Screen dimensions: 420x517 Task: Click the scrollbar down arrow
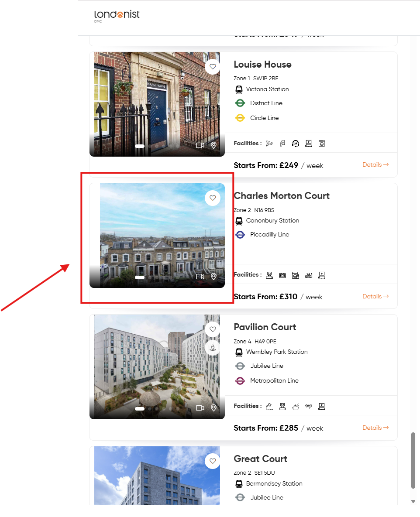point(413,501)
